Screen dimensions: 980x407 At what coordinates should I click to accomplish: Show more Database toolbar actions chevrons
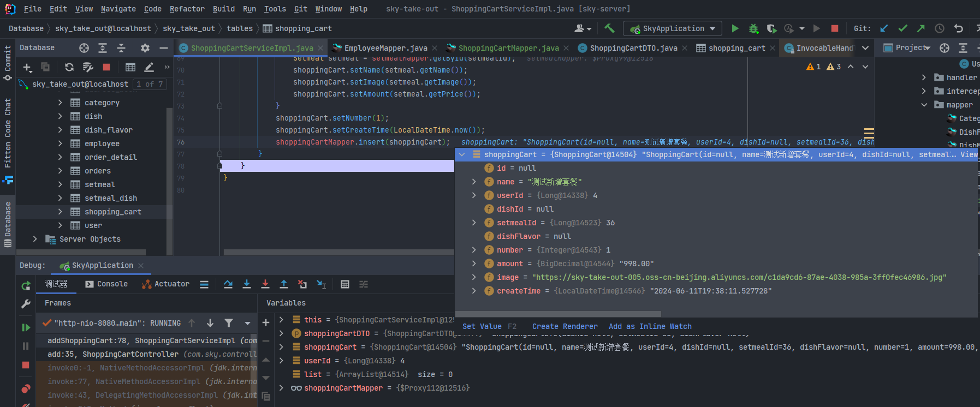pos(167,67)
